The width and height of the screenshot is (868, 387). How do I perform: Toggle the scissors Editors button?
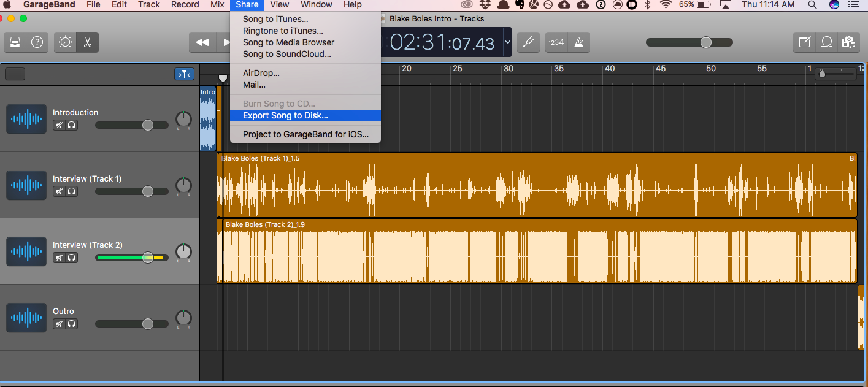pos(87,42)
